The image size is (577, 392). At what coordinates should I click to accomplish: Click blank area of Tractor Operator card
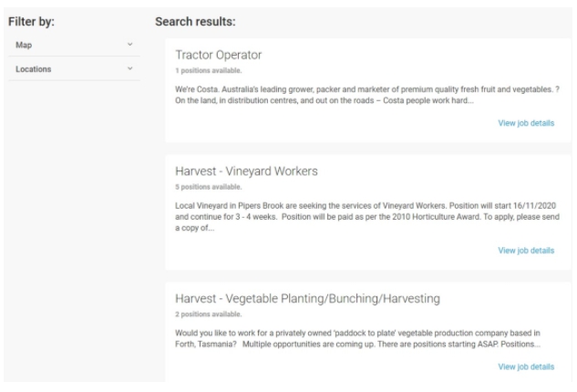331,125
